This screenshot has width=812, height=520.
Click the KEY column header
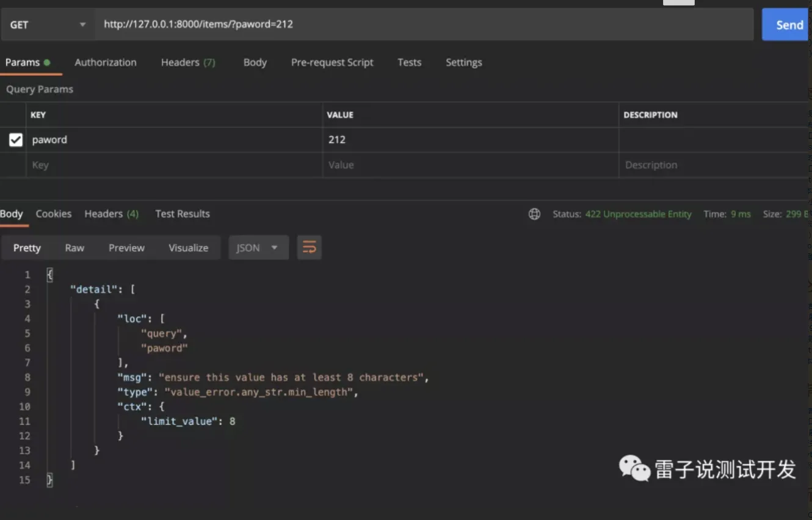(x=38, y=115)
